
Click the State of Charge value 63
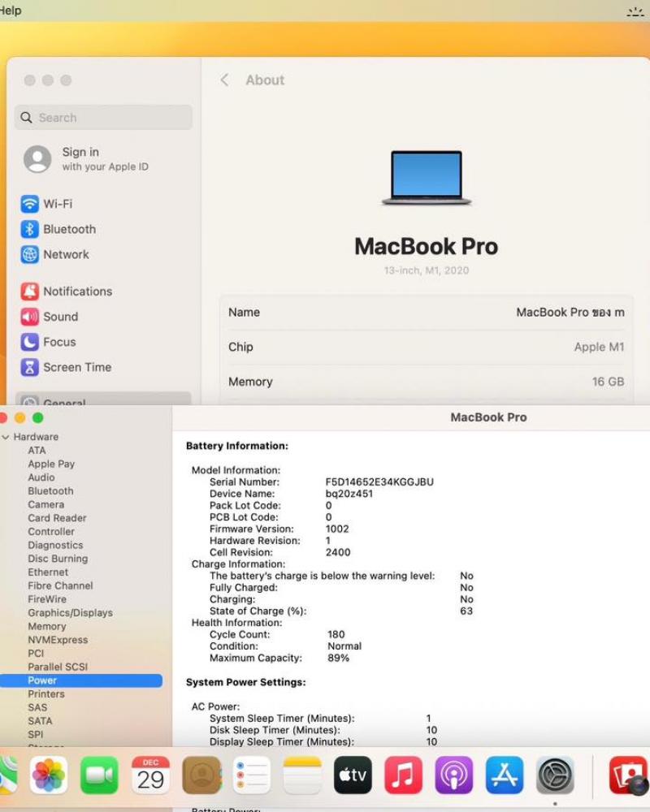[x=466, y=611]
